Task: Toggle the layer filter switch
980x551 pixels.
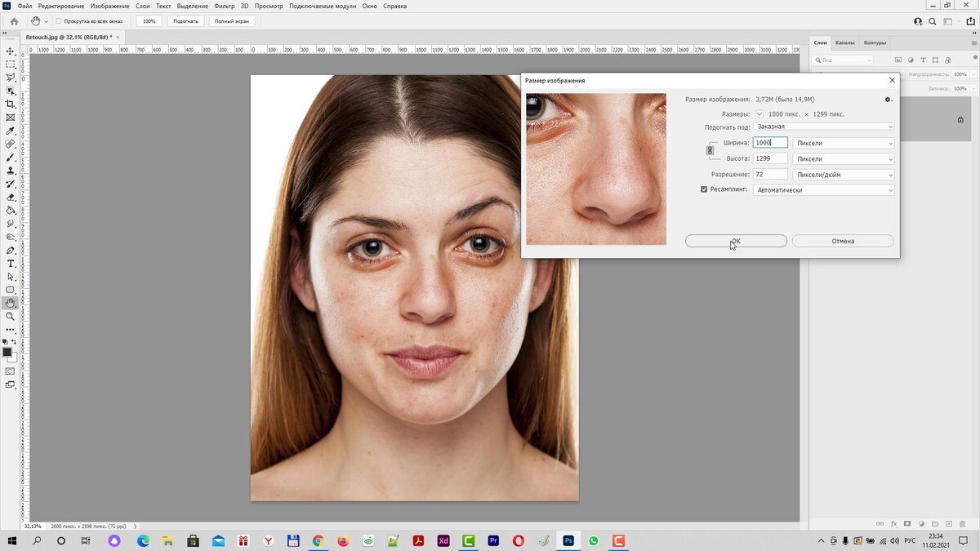Action: click(975, 60)
